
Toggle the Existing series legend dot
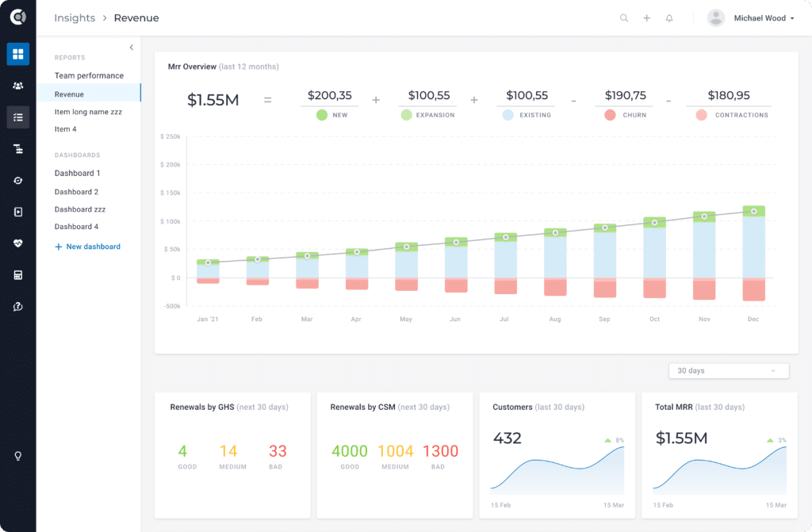[x=508, y=115]
